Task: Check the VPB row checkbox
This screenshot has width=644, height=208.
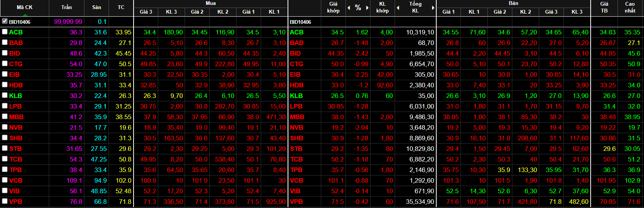Action: pos(5,201)
